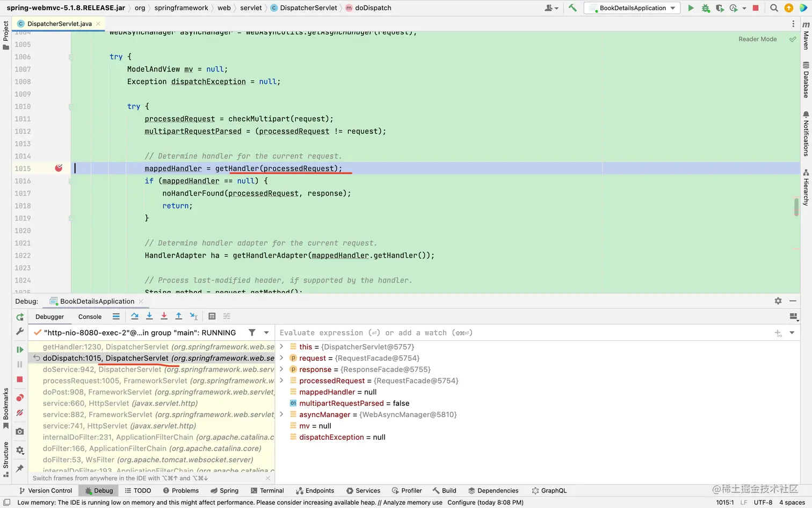Resume program with green resume icon
Screen dimensions: 812x508
pyautogui.click(x=20, y=350)
